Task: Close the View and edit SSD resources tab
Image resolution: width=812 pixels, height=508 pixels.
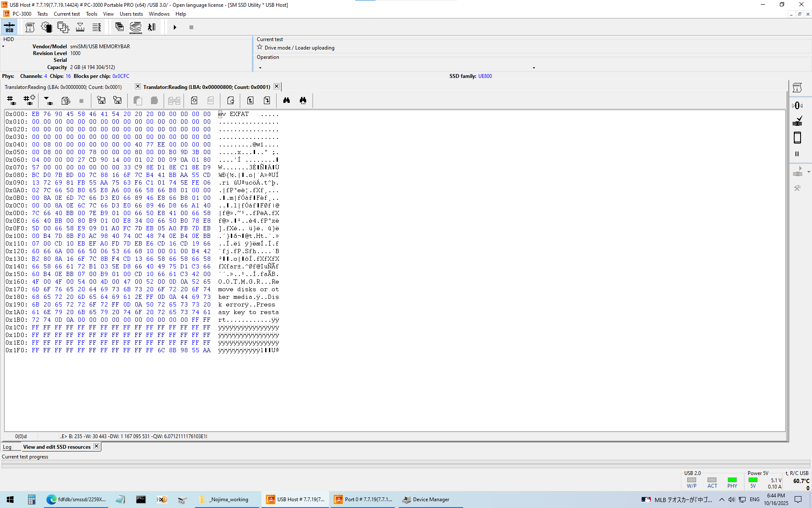Action: pyautogui.click(x=96, y=446)
